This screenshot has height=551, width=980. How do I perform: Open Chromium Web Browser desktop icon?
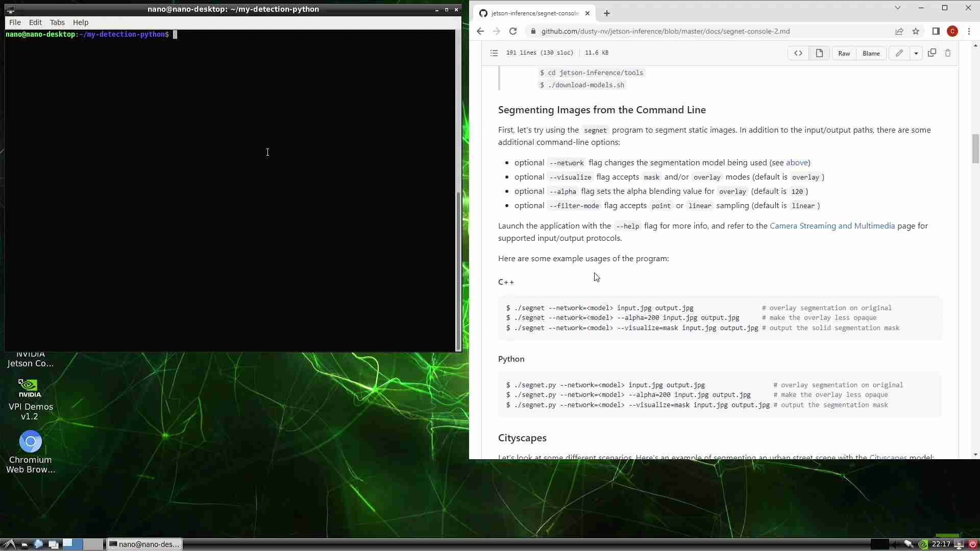(x=31, y=442)
